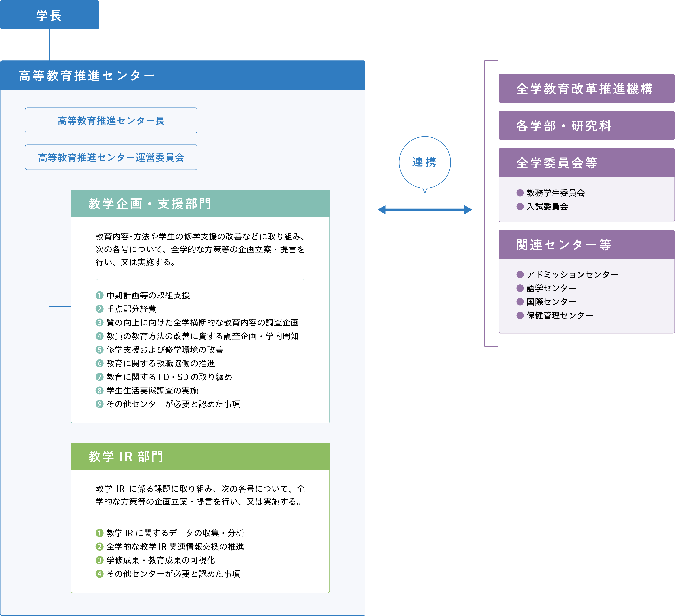Click the 学修成果・教育成果の可視化 text
Viewport: 675px width, 616px height.
(161, 560)
